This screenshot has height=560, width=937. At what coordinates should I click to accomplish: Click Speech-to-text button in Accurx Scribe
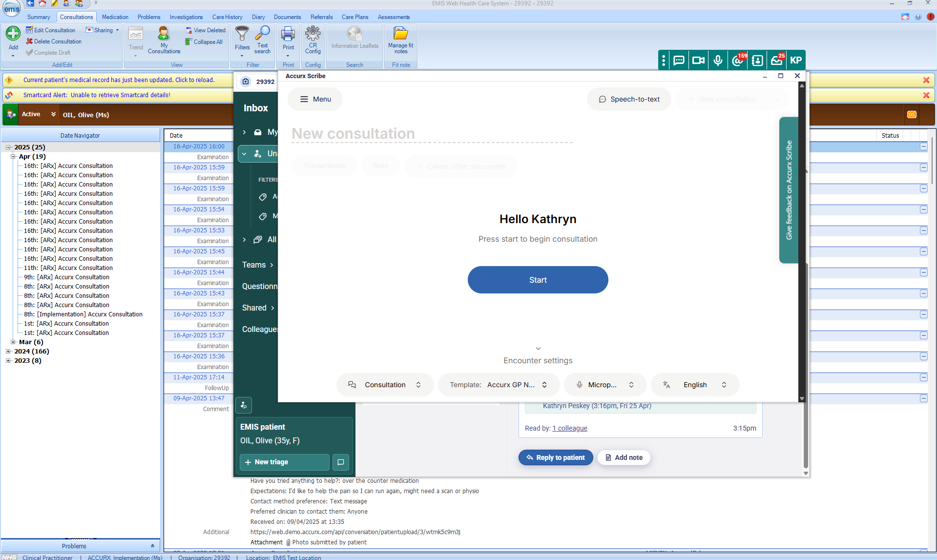point(629,99)
